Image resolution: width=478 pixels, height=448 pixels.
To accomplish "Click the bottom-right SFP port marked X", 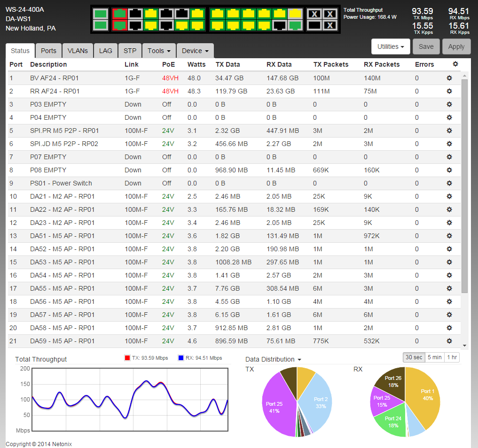I will [x=330, y=25].
